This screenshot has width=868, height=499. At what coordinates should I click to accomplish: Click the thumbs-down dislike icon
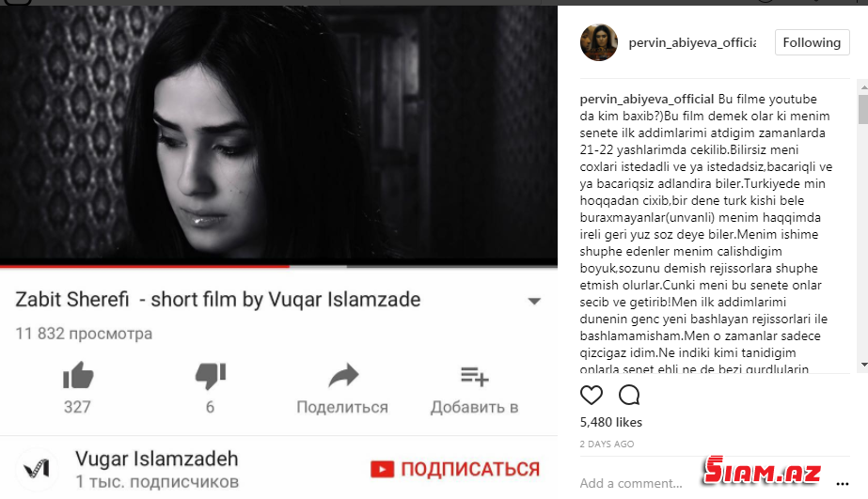click(x=211, y=376)
